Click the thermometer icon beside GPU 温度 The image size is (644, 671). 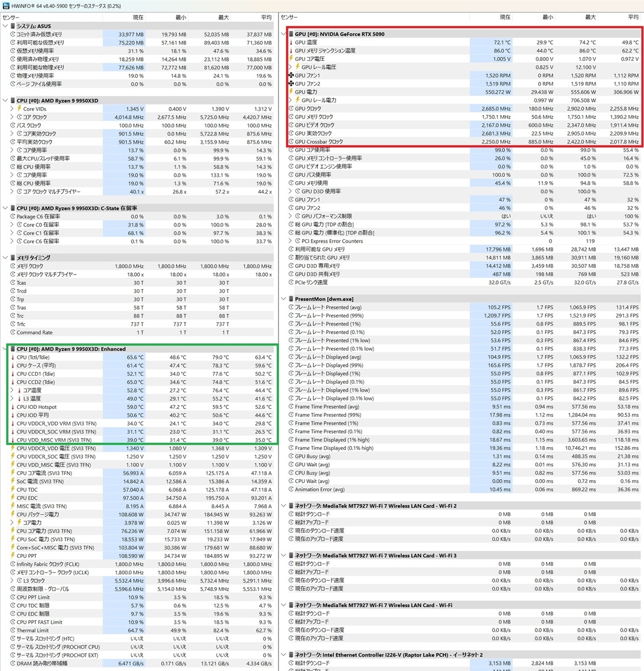(x=291, y=42)
